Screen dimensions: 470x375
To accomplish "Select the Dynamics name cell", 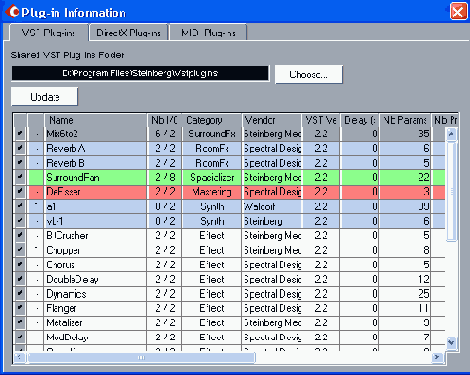I will [95, 294].
